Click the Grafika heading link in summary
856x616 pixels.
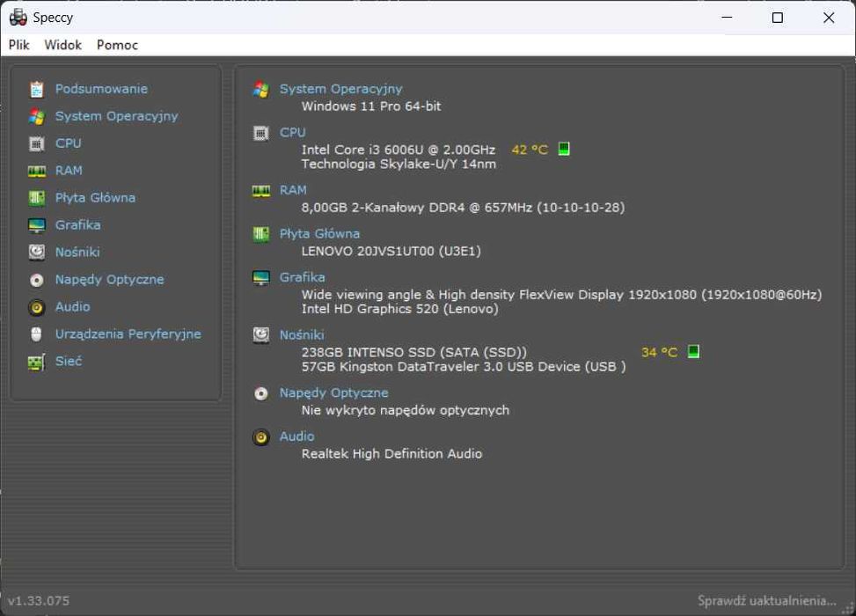(x=303, y=277)
